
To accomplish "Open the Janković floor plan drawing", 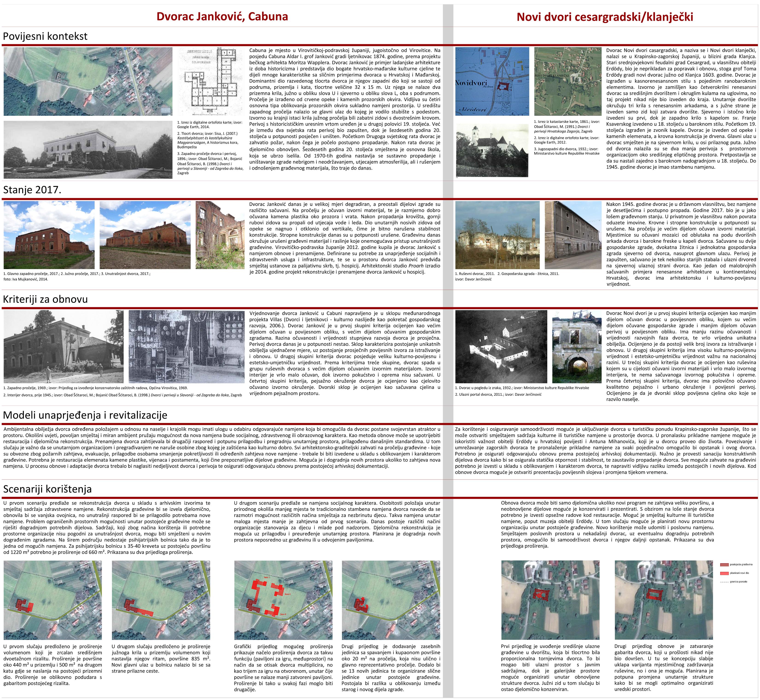I will pyautogui.click(x=211, y=81).
